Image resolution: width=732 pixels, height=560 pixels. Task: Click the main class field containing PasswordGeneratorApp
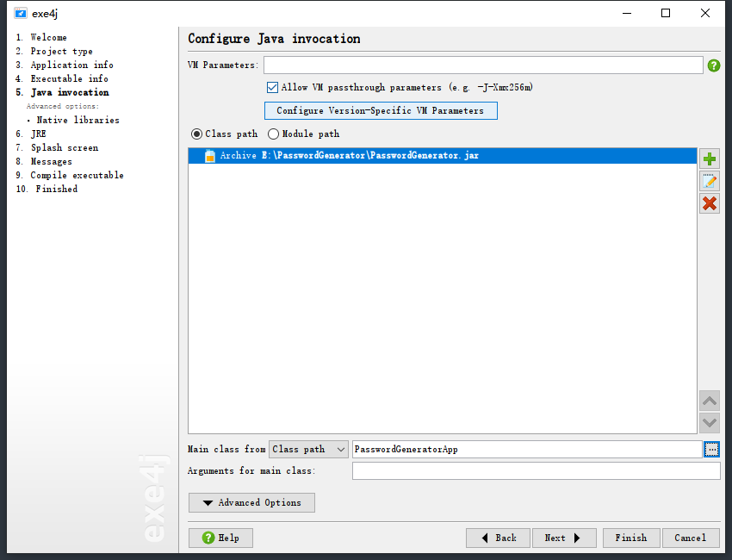pos(527,450)
